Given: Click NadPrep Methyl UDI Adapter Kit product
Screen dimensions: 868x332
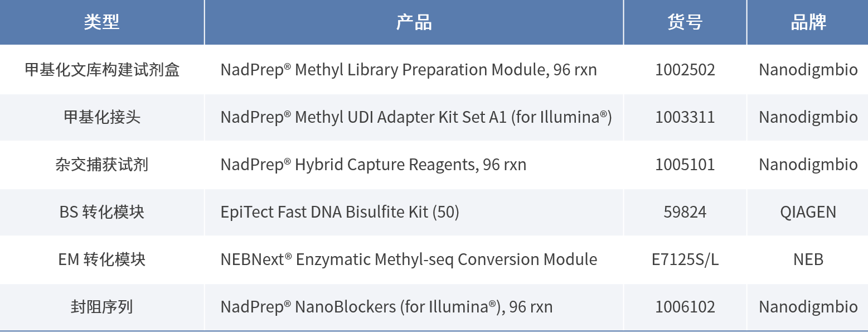Looking at the screenshot, I should pos(416,117).
